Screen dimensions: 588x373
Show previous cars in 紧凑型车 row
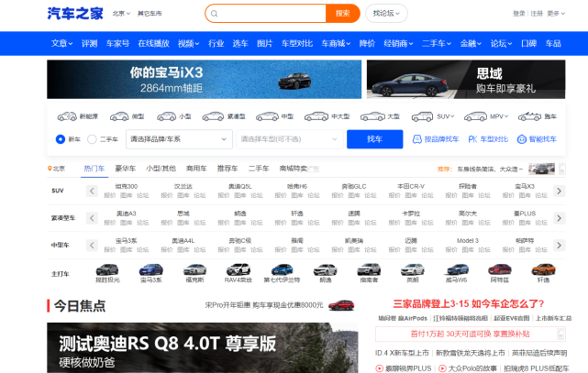point(92,218)
